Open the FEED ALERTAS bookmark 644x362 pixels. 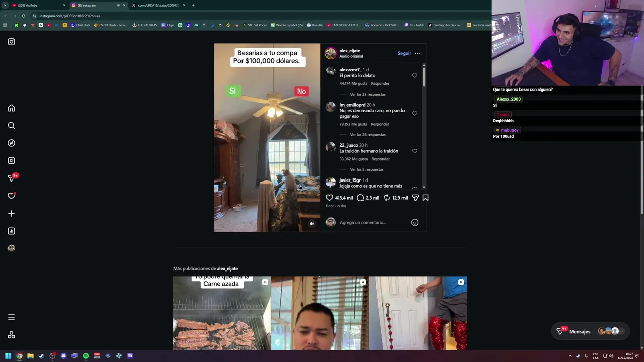pos(145,25)
